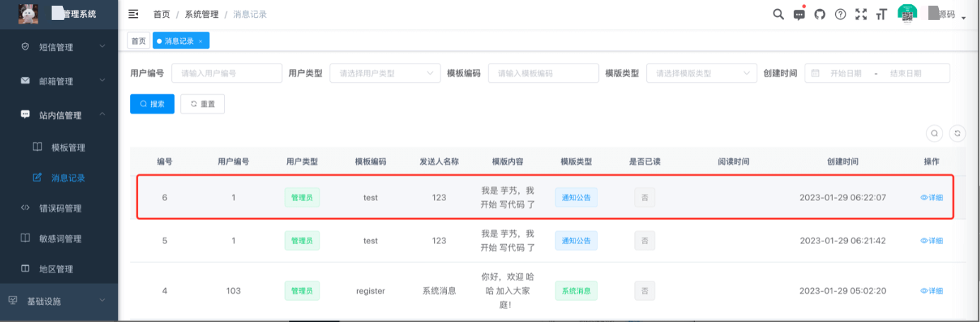This screenshot has height=322, width=980.
Task: Open 详细 for record 4
Action: (931, 291)
